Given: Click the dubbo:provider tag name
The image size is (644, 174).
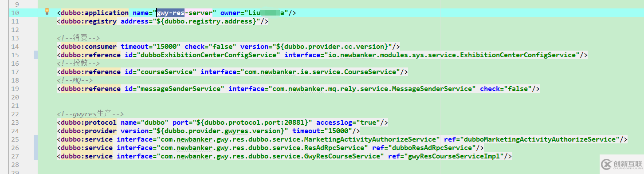Looking at the screenshot, I should [89, 131].
